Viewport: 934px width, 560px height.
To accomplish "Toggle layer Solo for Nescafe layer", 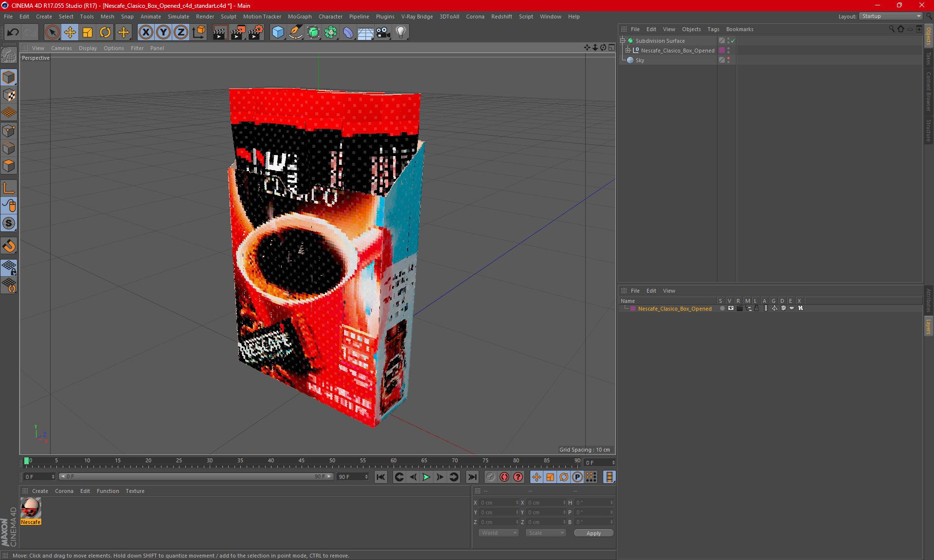I will coord(722,308).
